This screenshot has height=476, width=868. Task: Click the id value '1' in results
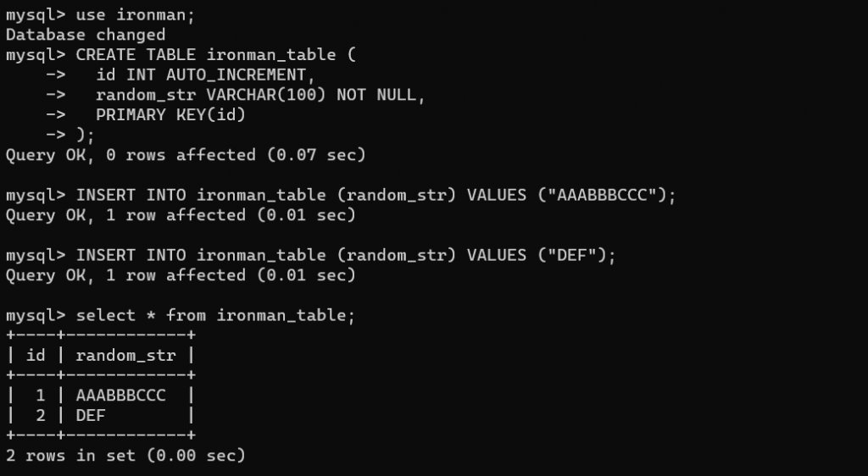tap(41, 396)
